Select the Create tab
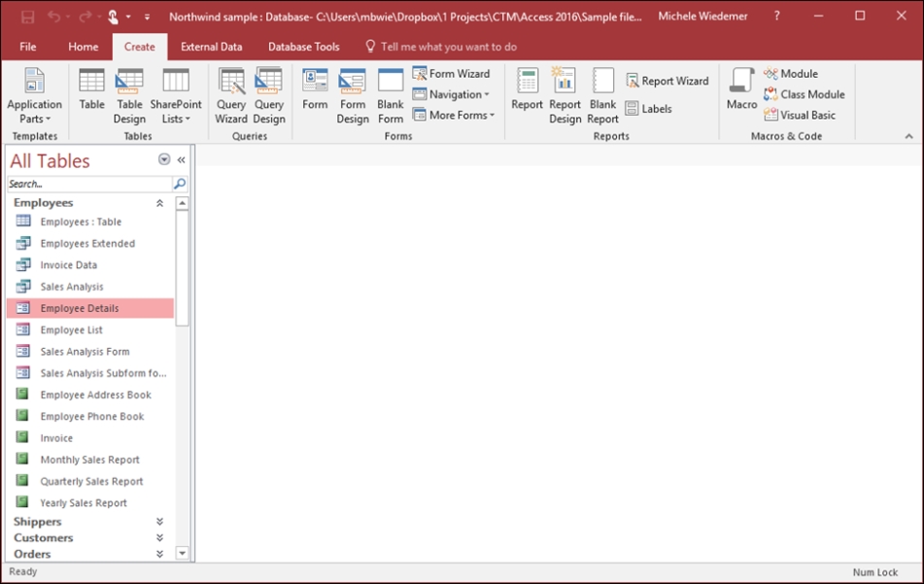Image resolution: width=924 pixels, height=584 pixels. pyautogui.click(x=140, y=47)
